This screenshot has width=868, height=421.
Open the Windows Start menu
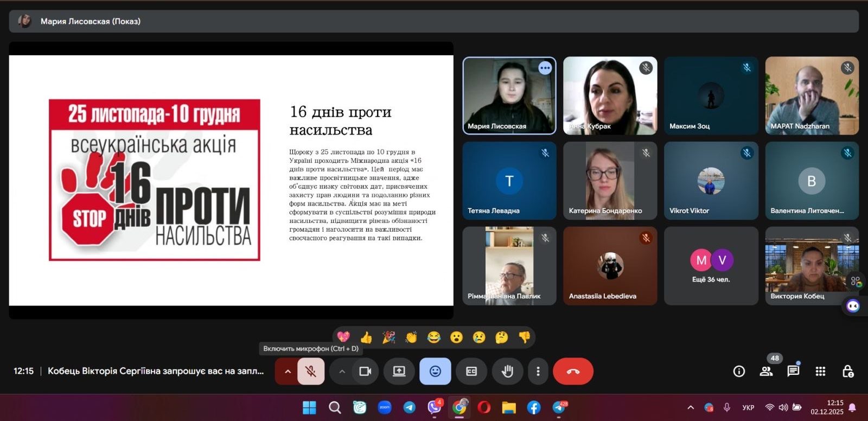[x=309, y=407]
